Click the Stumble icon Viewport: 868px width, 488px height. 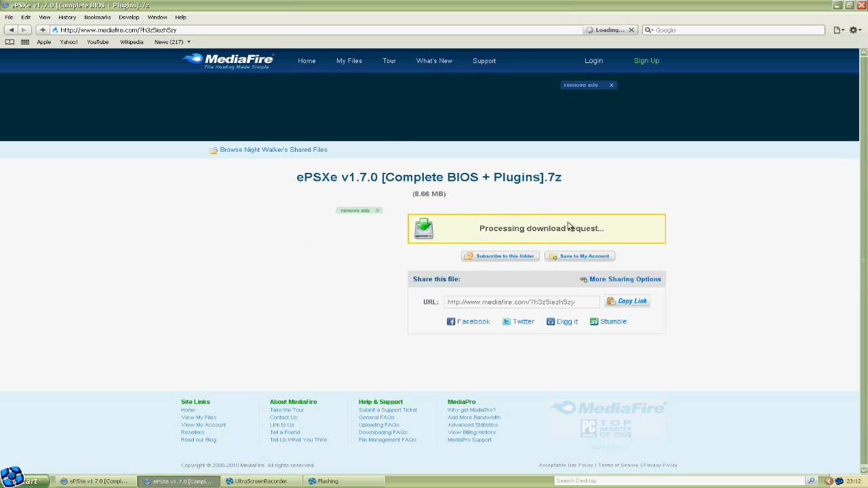[x=594, y=321]
